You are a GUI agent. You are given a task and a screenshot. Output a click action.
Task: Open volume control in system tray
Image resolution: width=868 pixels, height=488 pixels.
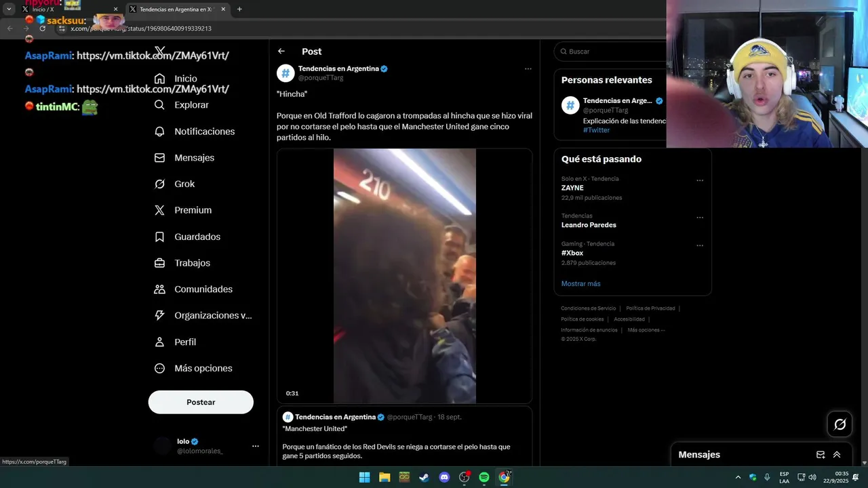pos(812,477)
